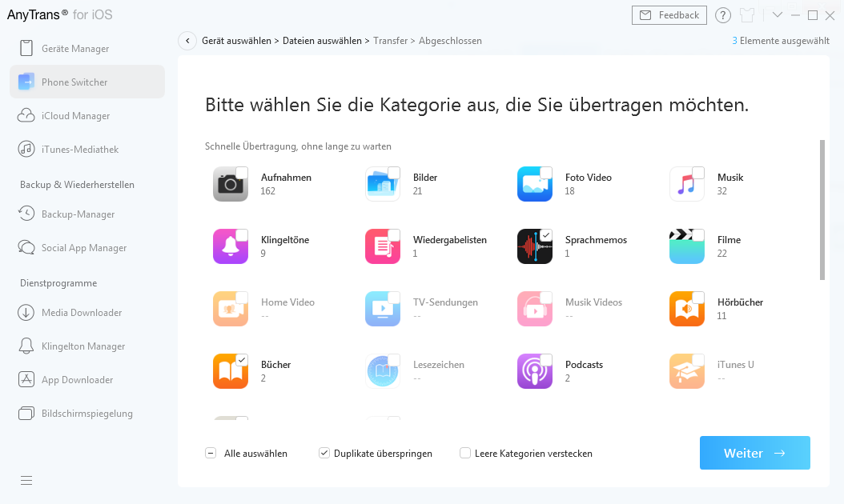This screenshot has height=504, width=844.
Task: Tick the Bilder checkbox
Action: (394, 173)
